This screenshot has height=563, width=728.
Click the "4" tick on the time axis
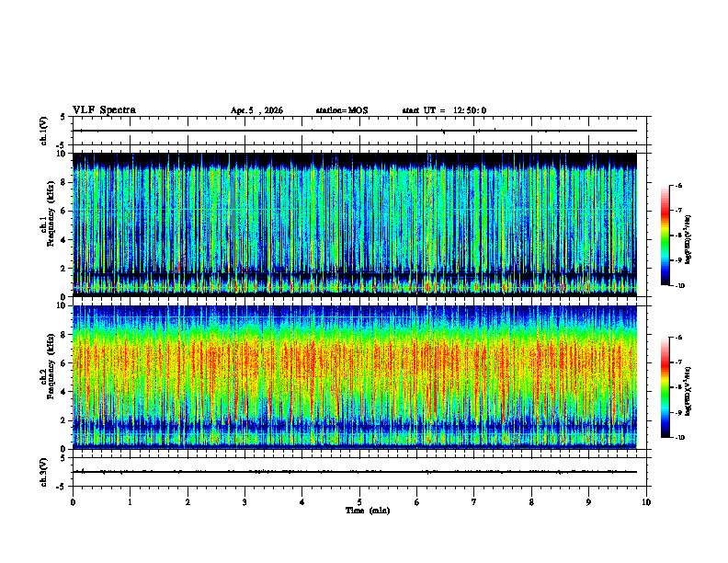click(x=302, y=502)
